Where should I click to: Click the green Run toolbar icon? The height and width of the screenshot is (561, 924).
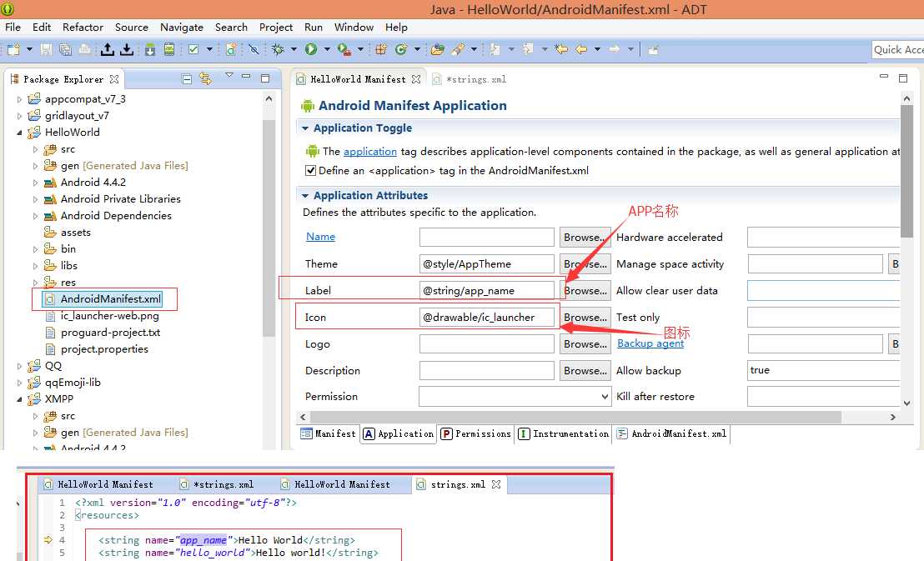pos(310,49)
